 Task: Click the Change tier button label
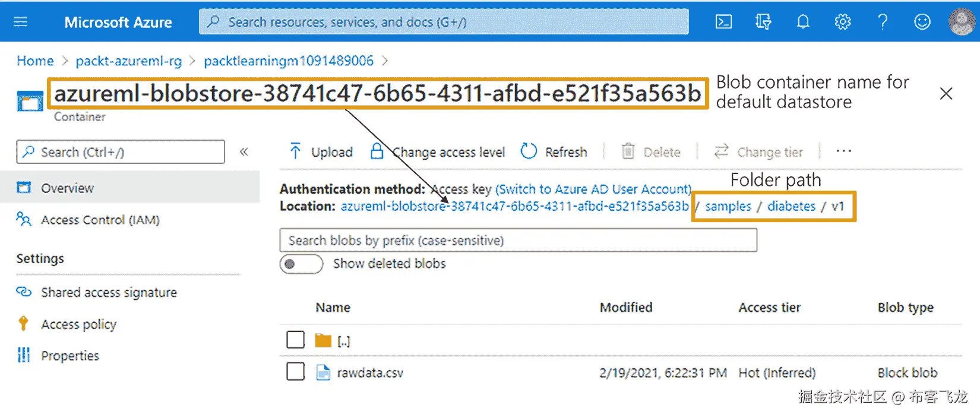(x=770, y=152)
